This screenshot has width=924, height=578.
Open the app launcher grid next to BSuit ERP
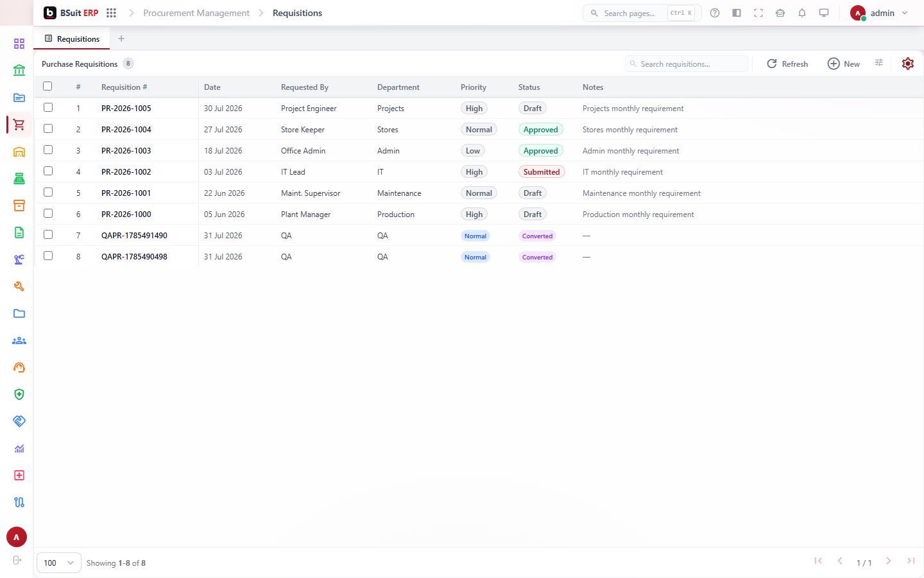pyautogui.click(x=111, y=13)
